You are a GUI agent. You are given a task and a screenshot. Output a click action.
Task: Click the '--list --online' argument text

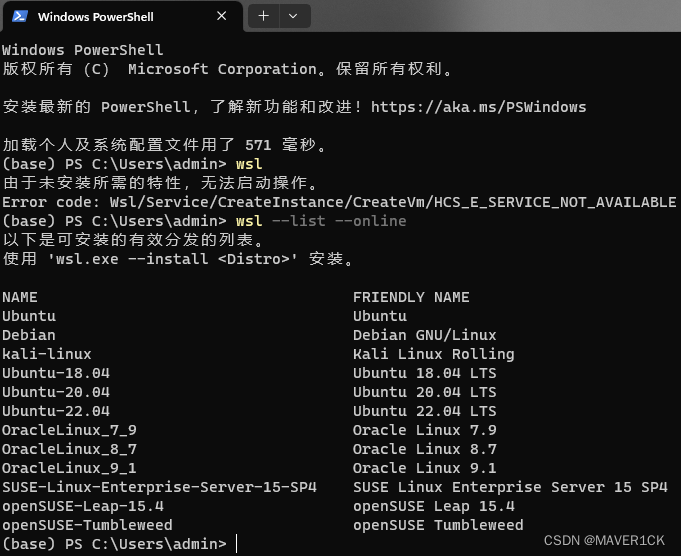(x=339, y=221)
